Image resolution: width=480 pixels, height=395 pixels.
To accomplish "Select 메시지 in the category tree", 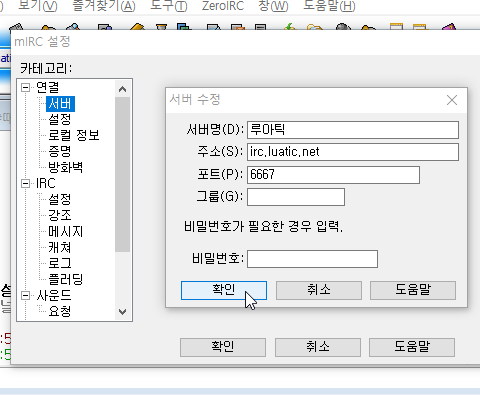I will pyautogui.click(x=65, y=231).
